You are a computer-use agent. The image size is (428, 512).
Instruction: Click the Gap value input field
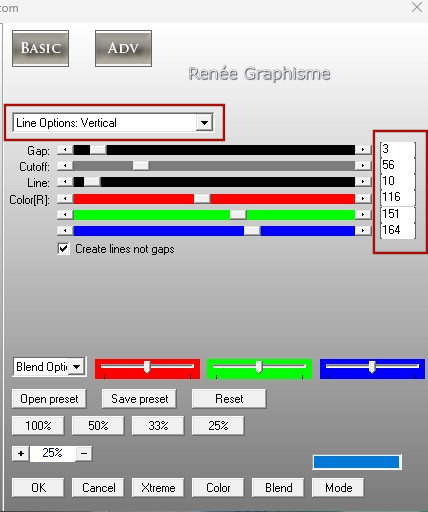click(x=398, y=149)
